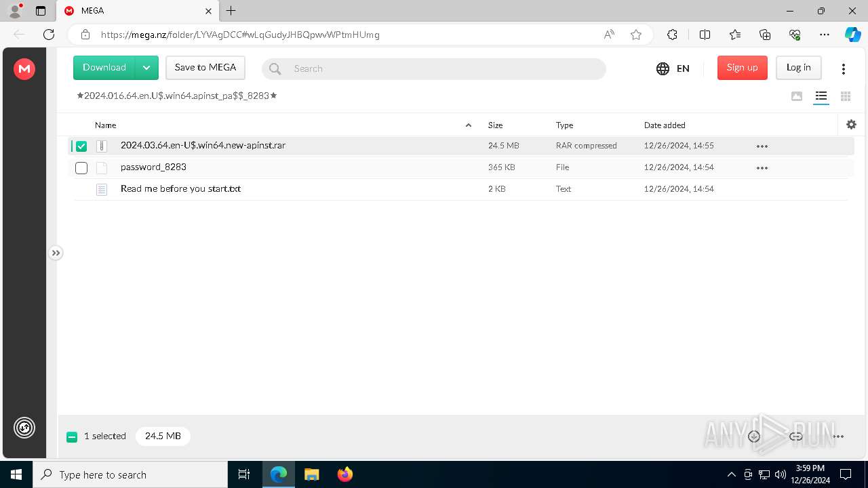Viewport: 868px width, 488px height.
Task: Reload the page with refresh icon
Action: tap(49, 35)
